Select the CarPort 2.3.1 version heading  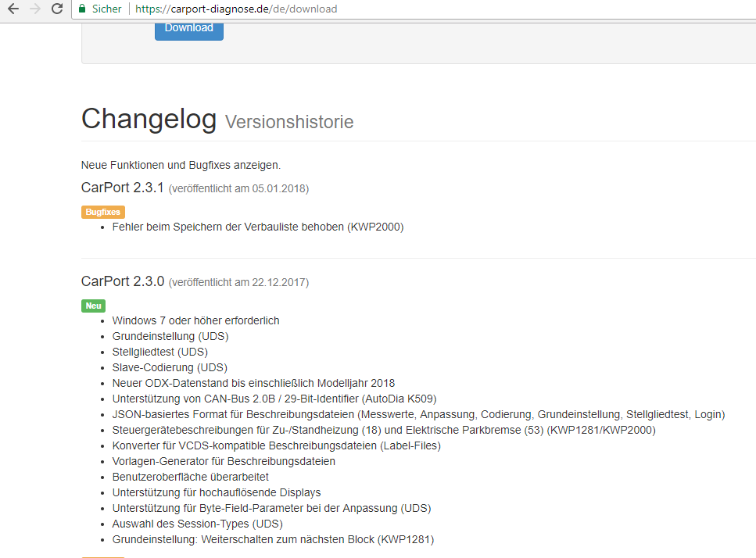point(122,188)
